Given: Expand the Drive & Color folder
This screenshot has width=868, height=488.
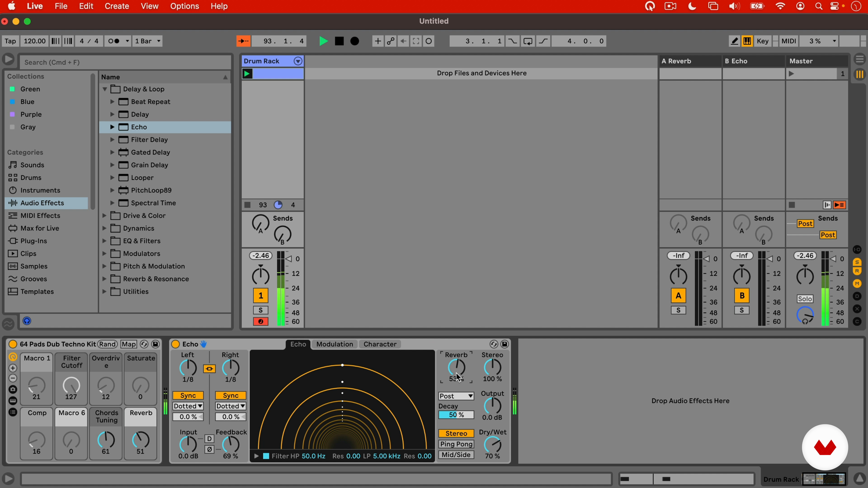Looking at the screenshot, I should tap(104, 216).
